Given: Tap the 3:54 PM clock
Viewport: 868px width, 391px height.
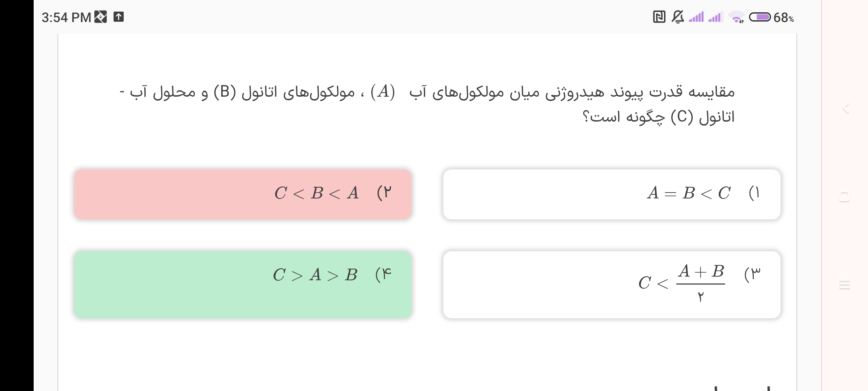Looking at the screenshot, I should tap(66, 17).
